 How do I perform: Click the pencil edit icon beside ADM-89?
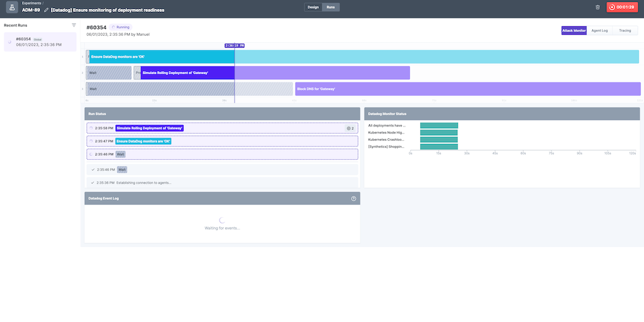click(46, 10)
